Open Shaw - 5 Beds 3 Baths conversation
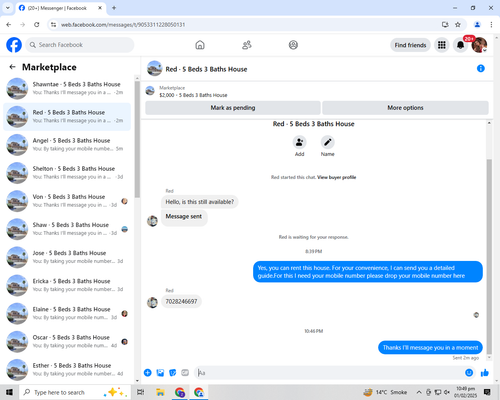The height and width of the screenshot is (400, 500). [67, 229]
